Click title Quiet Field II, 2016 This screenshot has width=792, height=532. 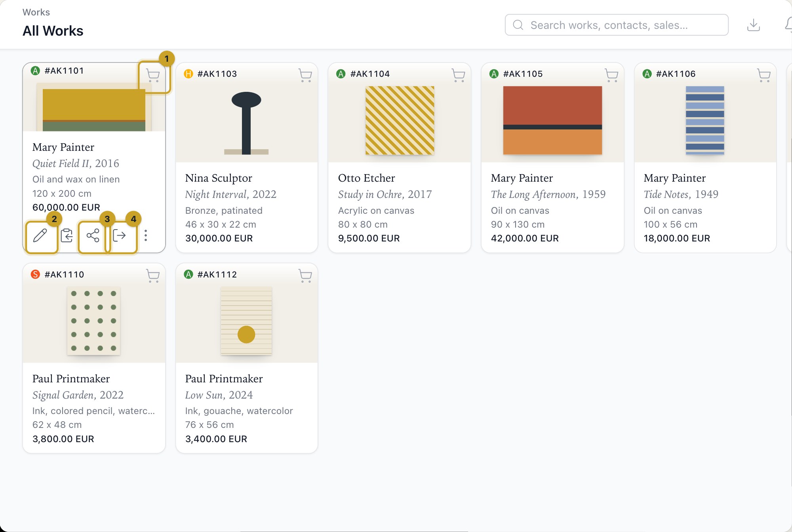tap(76, 163)
